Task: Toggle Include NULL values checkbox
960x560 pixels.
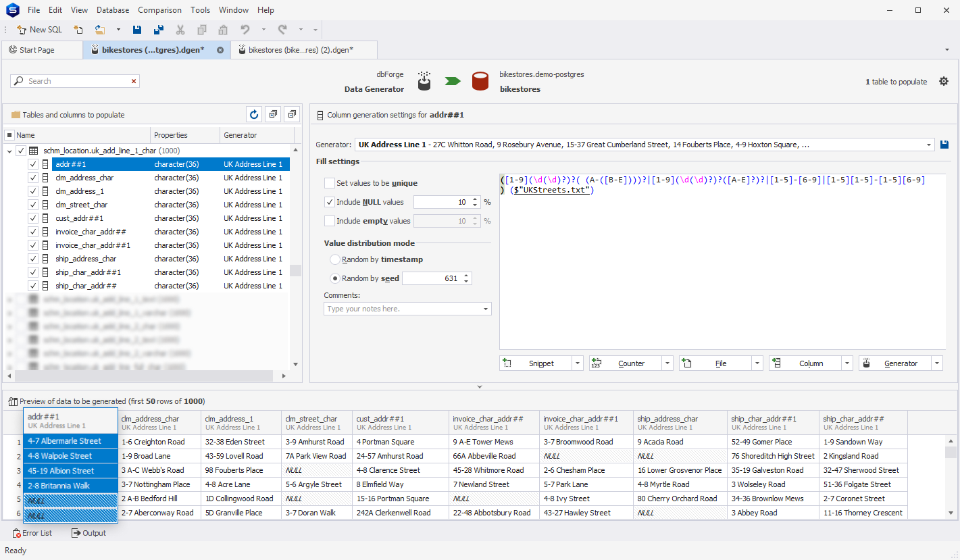Action: [x=330, y=202]
